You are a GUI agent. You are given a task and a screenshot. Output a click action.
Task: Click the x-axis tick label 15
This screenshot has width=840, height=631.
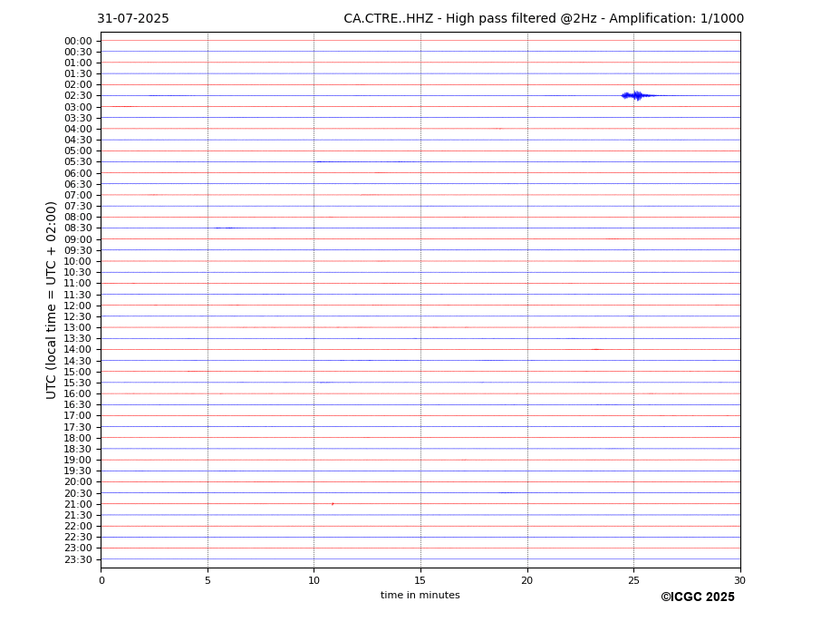[x=420, y=580]
